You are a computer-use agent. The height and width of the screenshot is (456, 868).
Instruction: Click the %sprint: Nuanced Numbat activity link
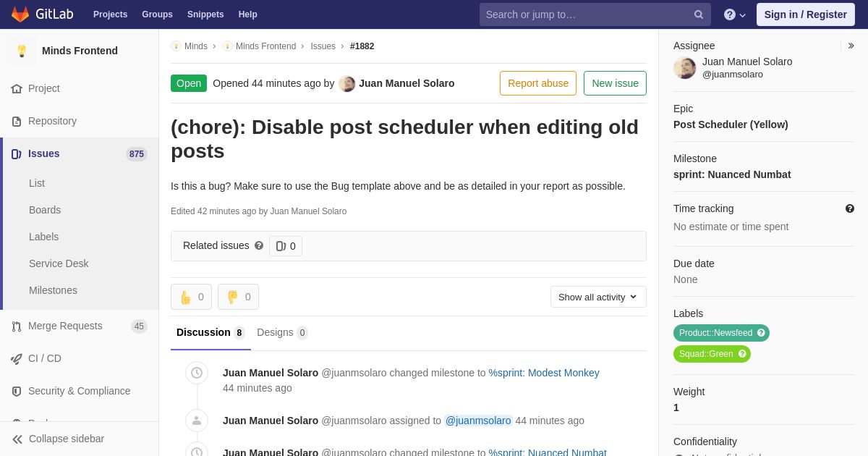[x=548, y=452]
